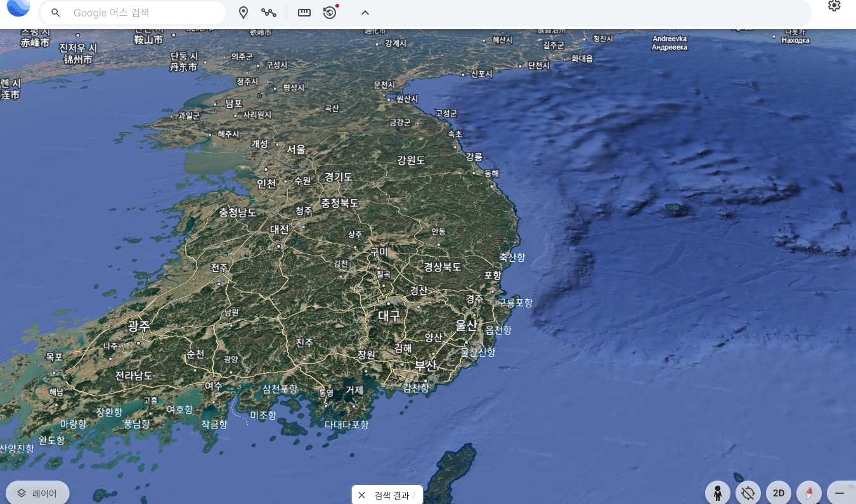This screenshot has height=504, width=856.
Task: Click the 여수 city label
Action: point(214,385)
